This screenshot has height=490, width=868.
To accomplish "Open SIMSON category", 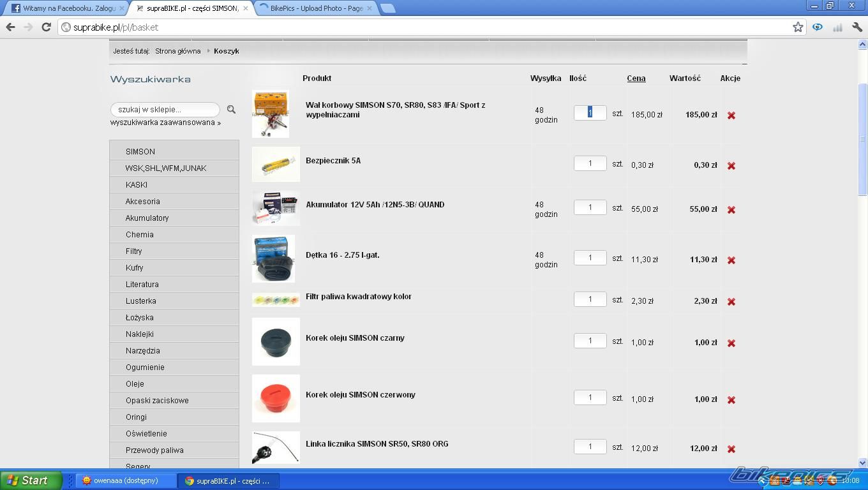I will (x=174, y=152).
